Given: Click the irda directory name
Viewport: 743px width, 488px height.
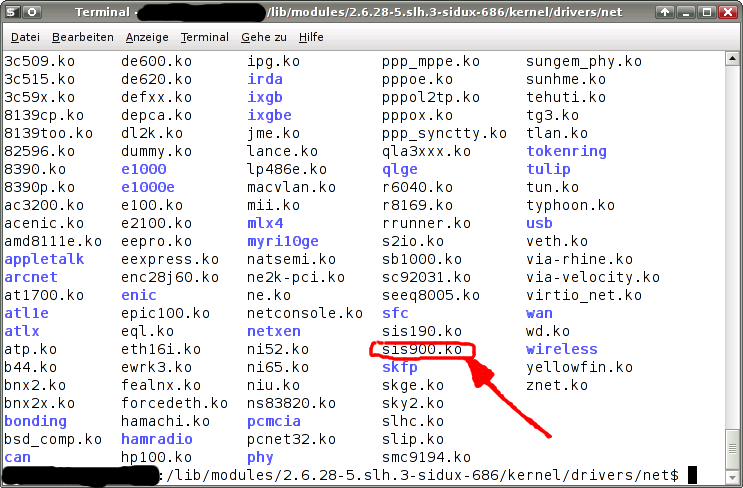Looking at the screenshot, I should point(265,79).
